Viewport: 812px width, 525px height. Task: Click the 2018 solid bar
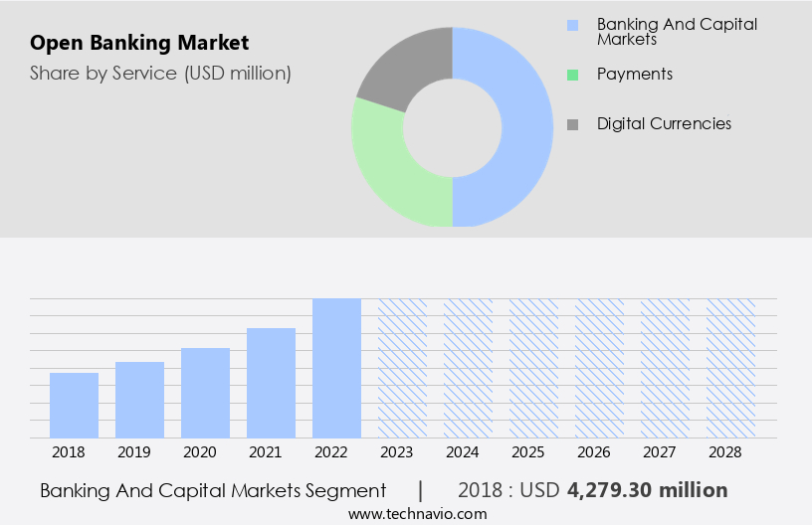click(x=74, y=406)
